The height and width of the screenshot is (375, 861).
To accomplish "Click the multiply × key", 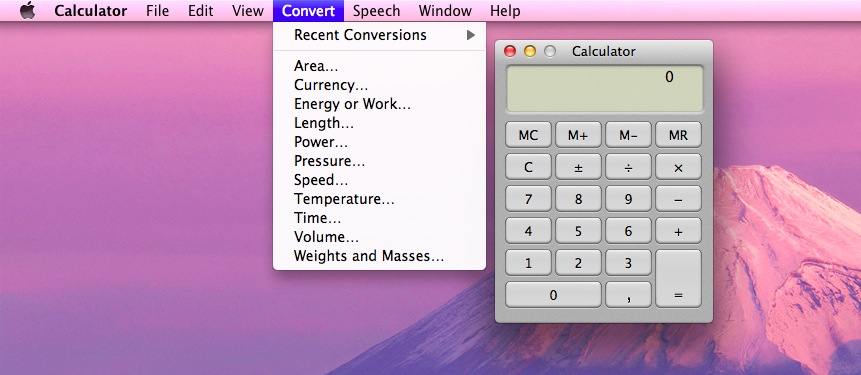I will coord(678,167).
